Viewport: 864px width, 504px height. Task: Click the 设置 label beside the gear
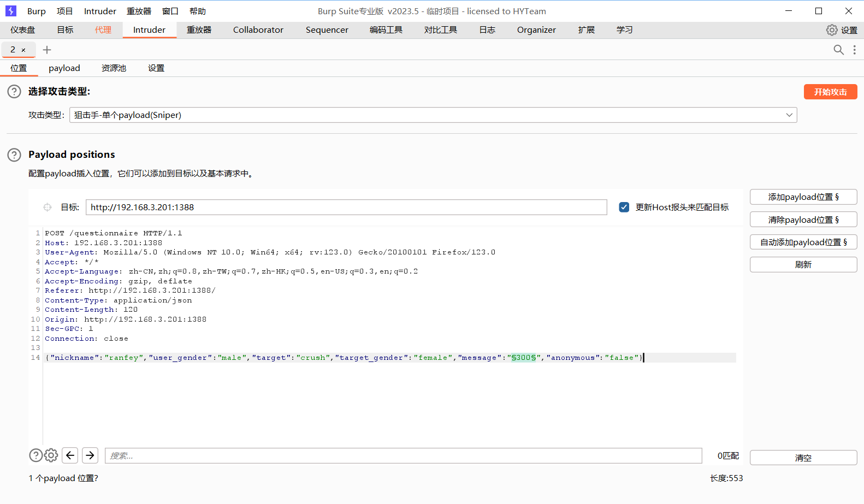(x=849, y=31)
